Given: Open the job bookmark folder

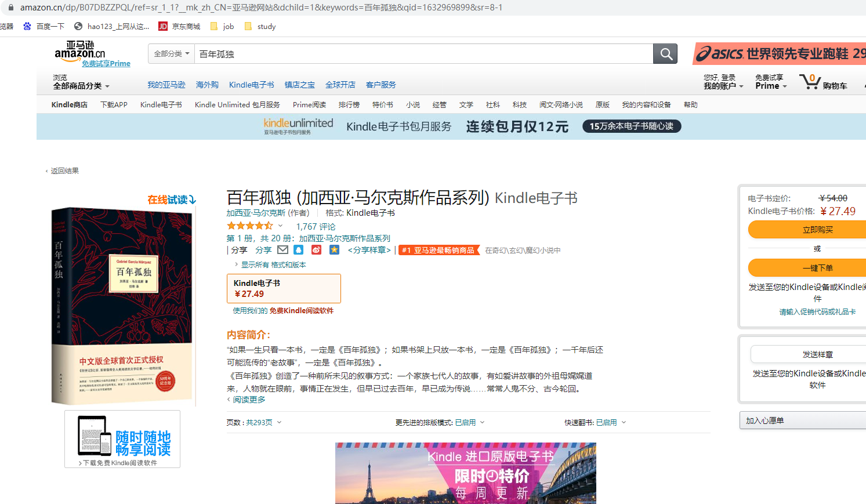Looking at the screenshot, I should point(222,26).
